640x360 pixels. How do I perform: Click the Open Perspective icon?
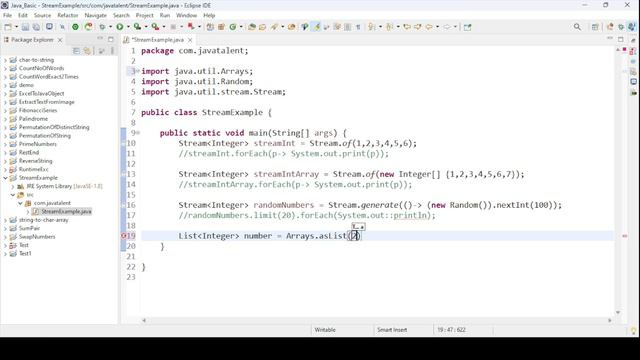595,27
